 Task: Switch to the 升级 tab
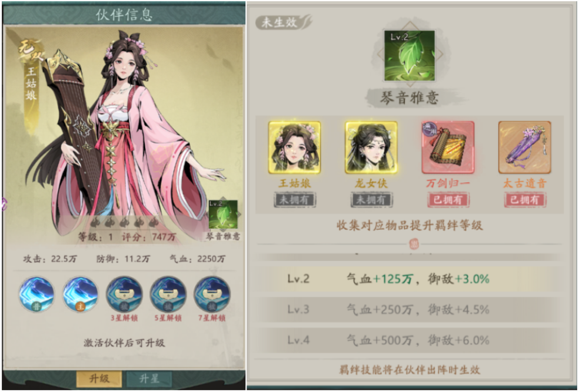click(x=99, y=378)
